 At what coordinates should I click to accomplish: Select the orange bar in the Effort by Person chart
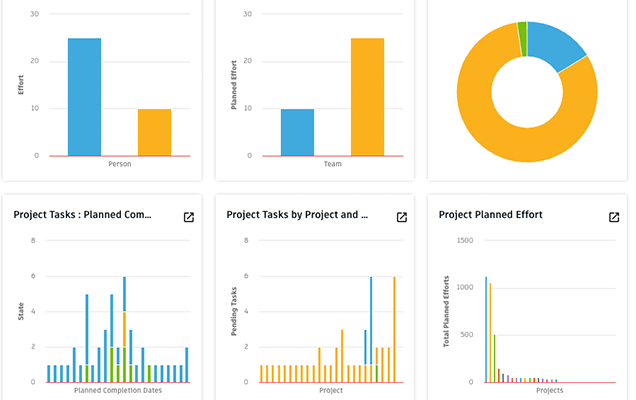click(154, 132)
